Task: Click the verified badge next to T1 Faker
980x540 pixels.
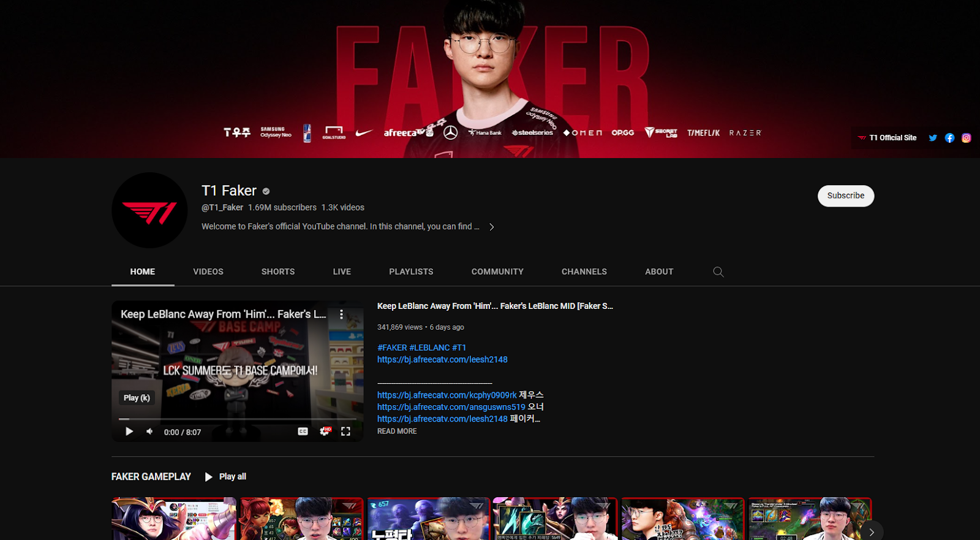Action: click(266, 191)
